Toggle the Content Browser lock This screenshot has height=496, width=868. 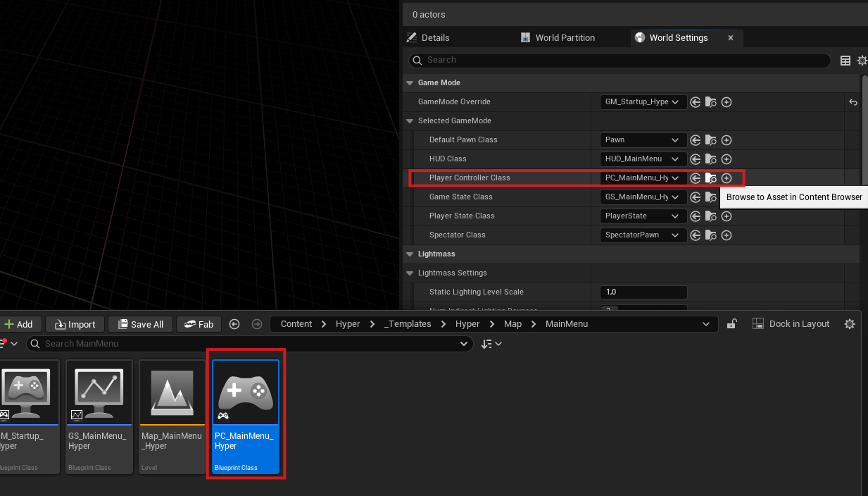(x=732, y=324)
